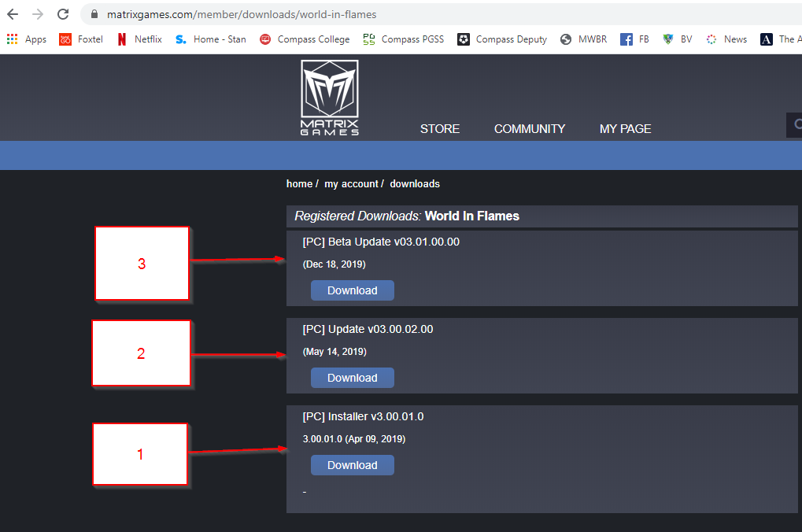Open the FB Facebook bookmark
Screen dimensions: 802x532
[634, 39]
